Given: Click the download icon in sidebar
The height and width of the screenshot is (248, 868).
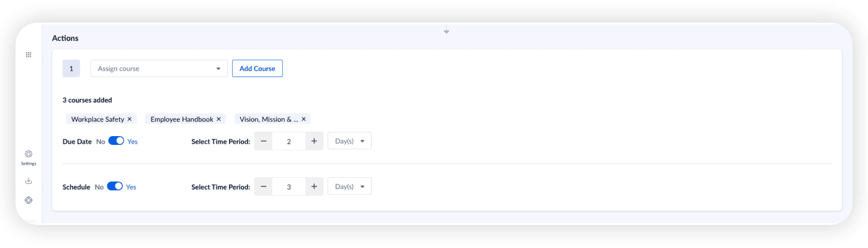Looking at the screenshot, I should click(x=29, y=181).
